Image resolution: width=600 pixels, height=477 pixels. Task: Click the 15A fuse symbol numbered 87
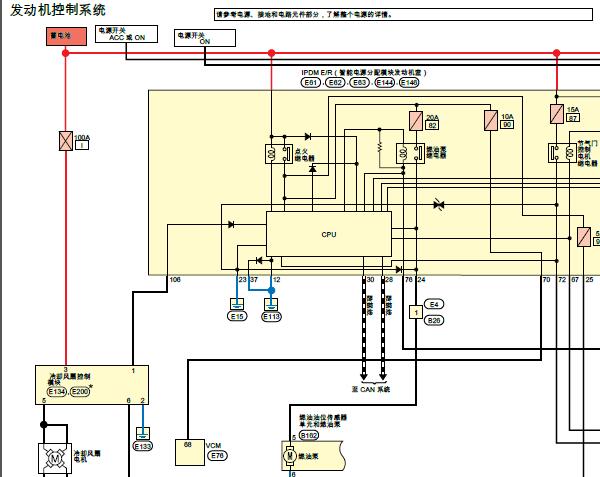tap(557, 114)
